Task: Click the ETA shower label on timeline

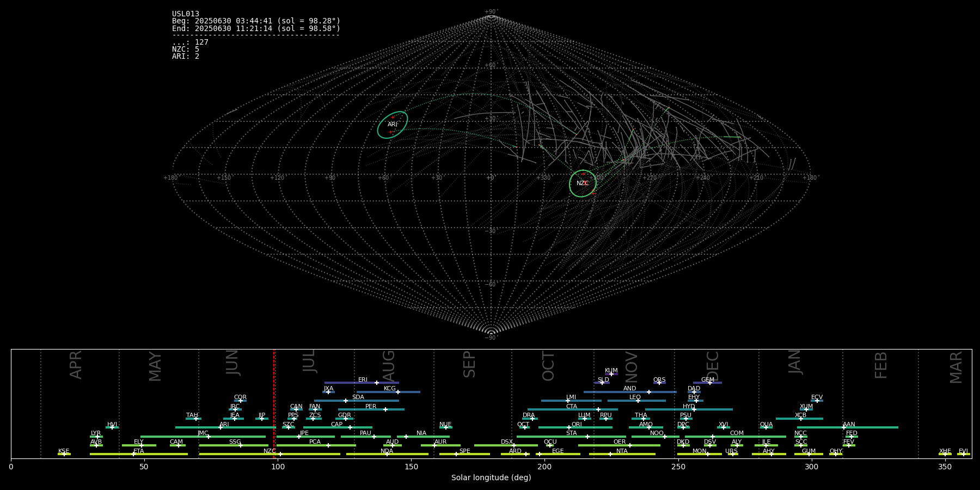Action: [x=139, y=451]
